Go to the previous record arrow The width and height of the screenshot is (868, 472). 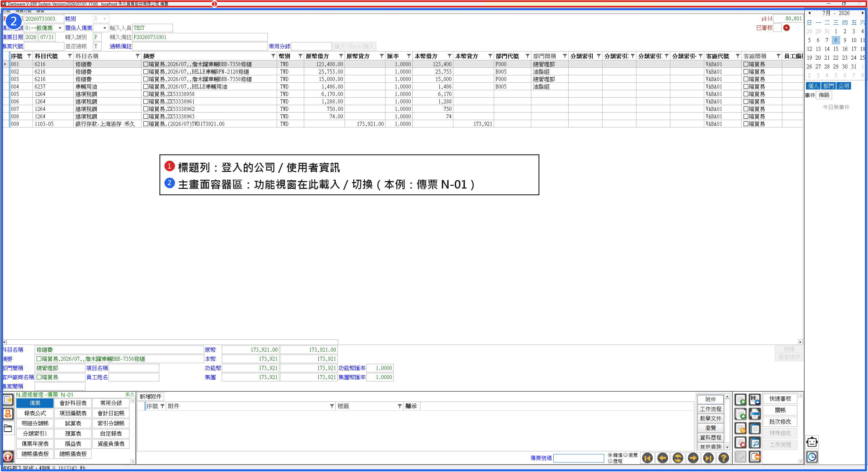pos(663,458)
